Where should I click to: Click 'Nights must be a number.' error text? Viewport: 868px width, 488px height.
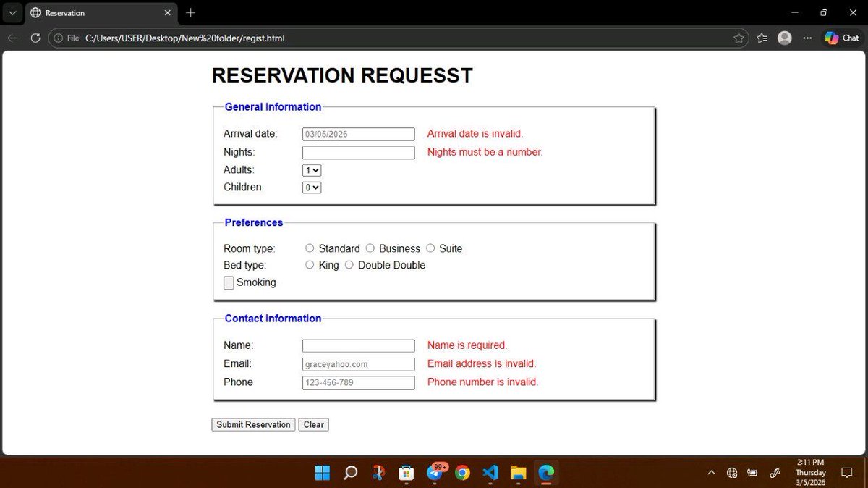pyautogui.click(x=485, y=152)
